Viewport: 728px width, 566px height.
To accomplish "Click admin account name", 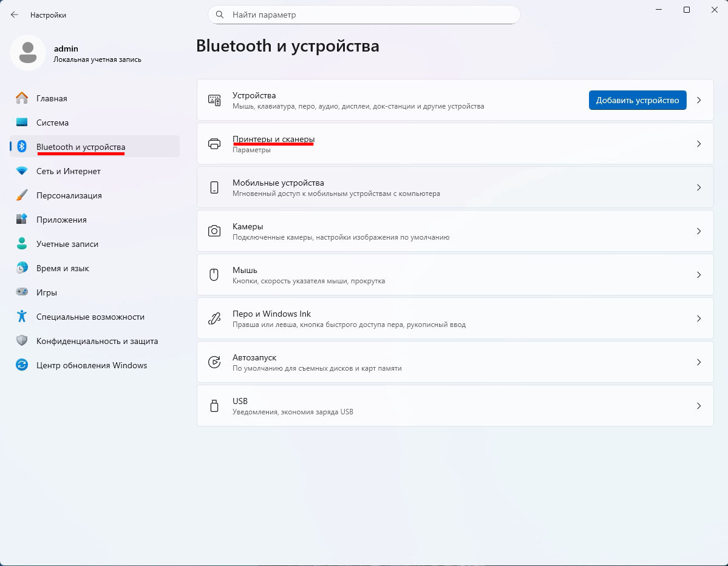I will click(66, 49).
